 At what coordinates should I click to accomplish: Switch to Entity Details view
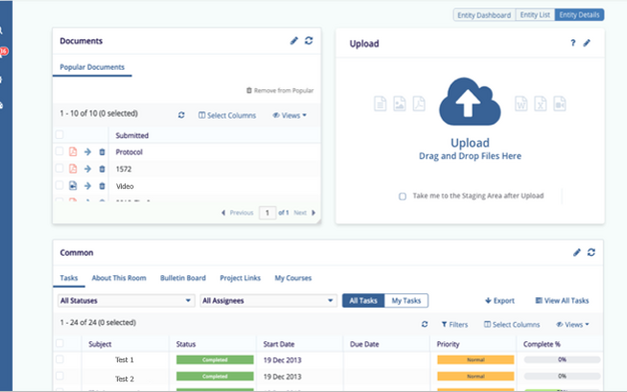(x=579, y=15)
